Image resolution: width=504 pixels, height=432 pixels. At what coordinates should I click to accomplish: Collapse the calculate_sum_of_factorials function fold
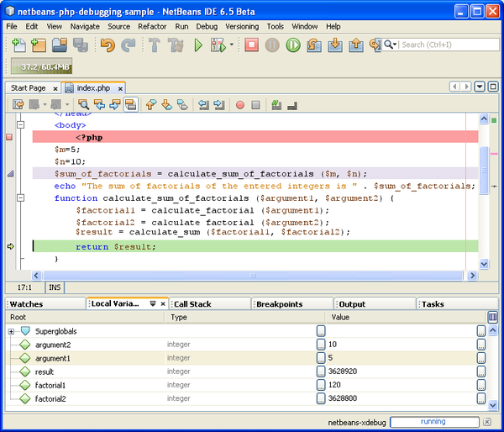click(22, 198)
